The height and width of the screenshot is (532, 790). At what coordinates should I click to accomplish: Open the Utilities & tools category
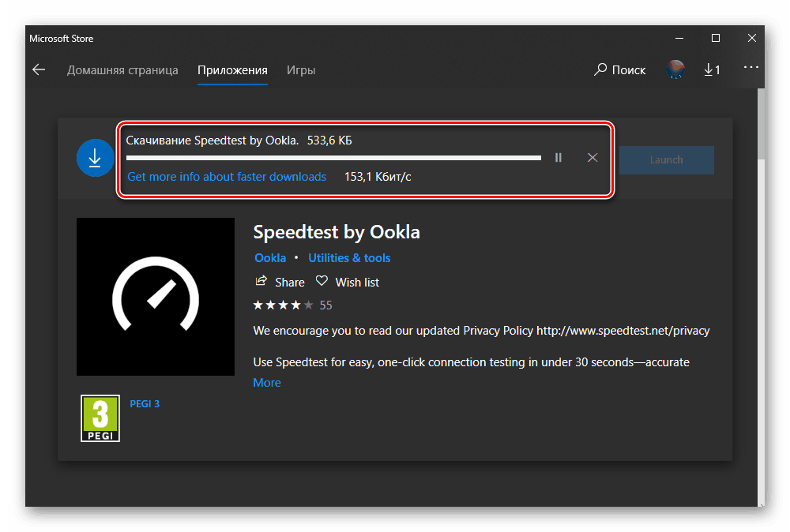pos(349,258)
